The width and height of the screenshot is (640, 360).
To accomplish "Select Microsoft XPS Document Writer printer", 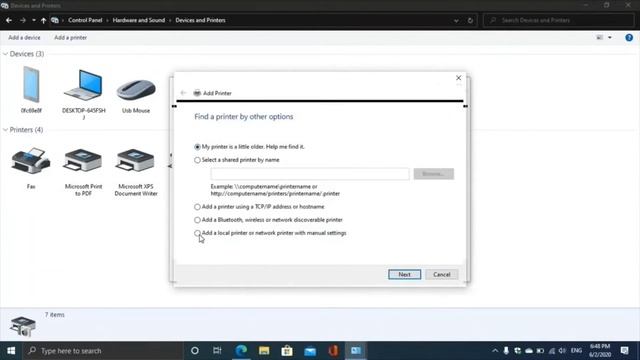I will point(136,161).
